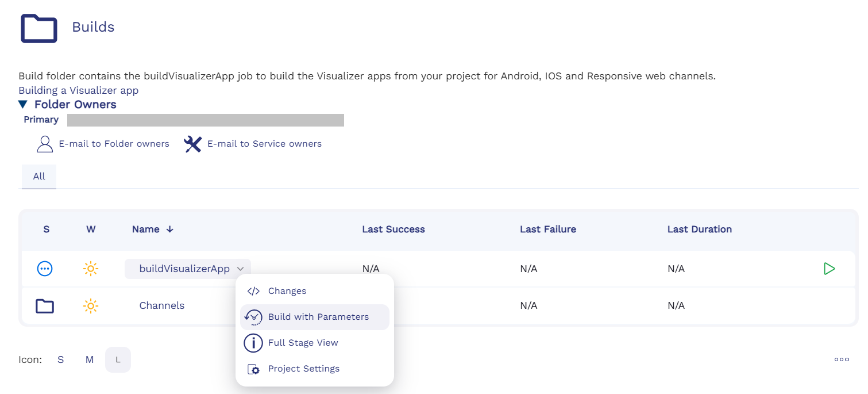Click the buildVisualizerApp not-built status icon
Viewport: 868px width, 394px height.
[x=45, y=269]
